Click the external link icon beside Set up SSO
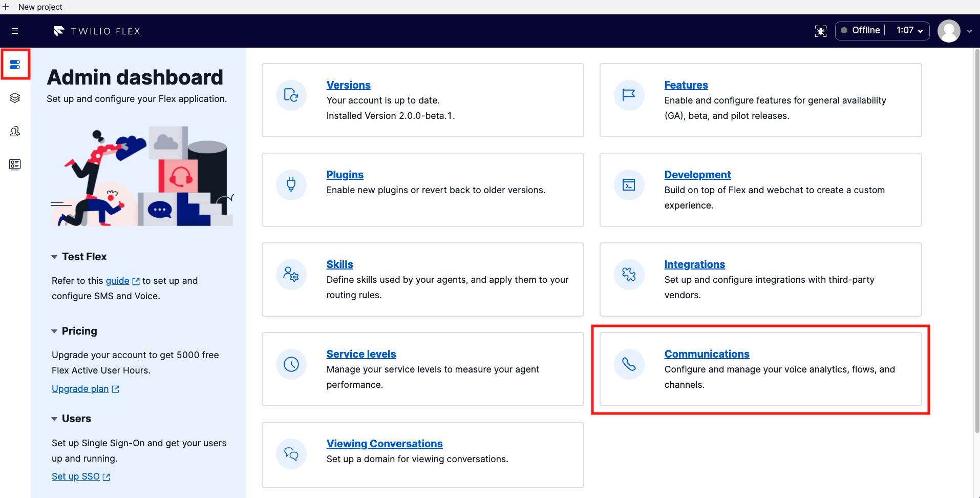This screenshot has width=980, height=498. pos(106,477)
